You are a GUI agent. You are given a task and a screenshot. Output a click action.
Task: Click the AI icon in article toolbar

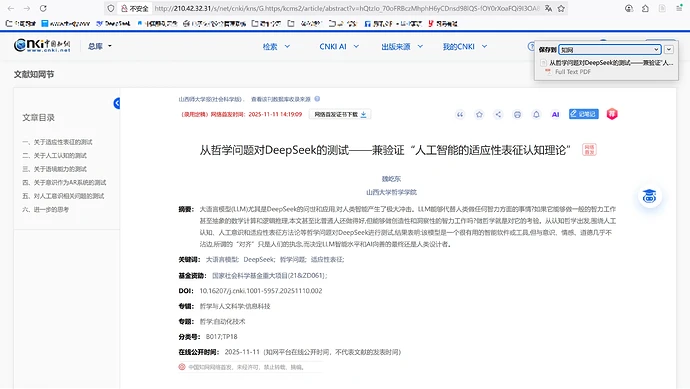[x=555, y=114]
